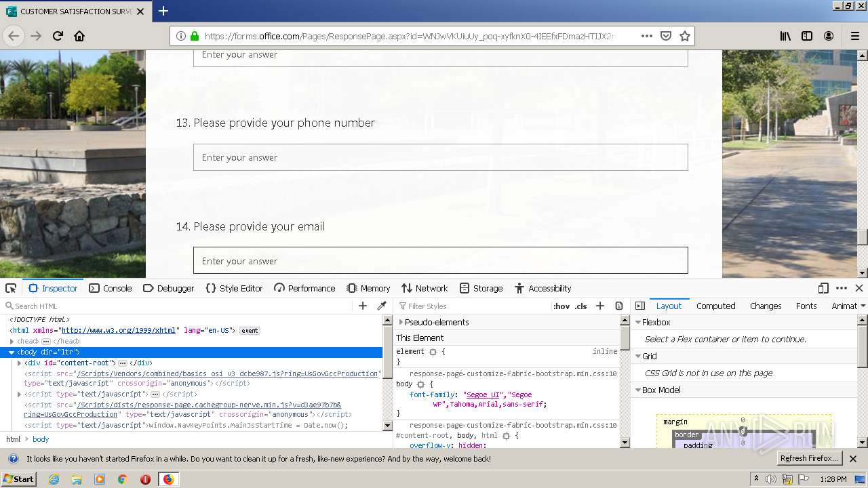
Task: Open a new browser tab
Action: click(x=163, y=11)
